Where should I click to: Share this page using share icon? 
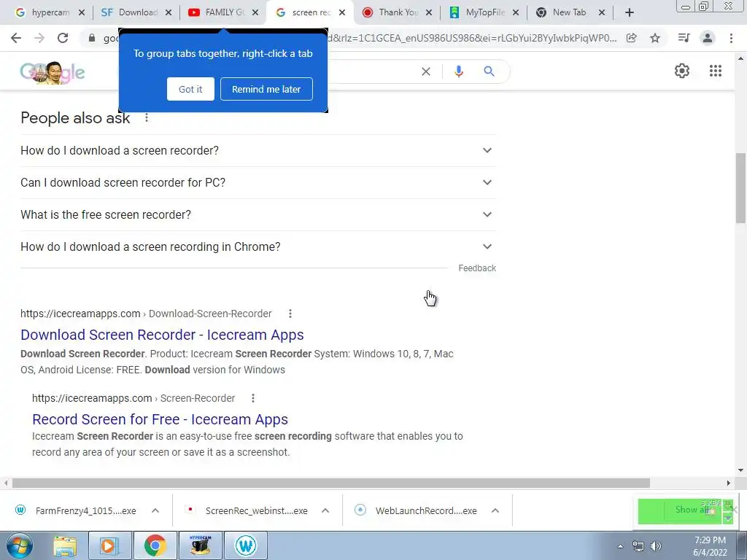[x=631, y=38]
